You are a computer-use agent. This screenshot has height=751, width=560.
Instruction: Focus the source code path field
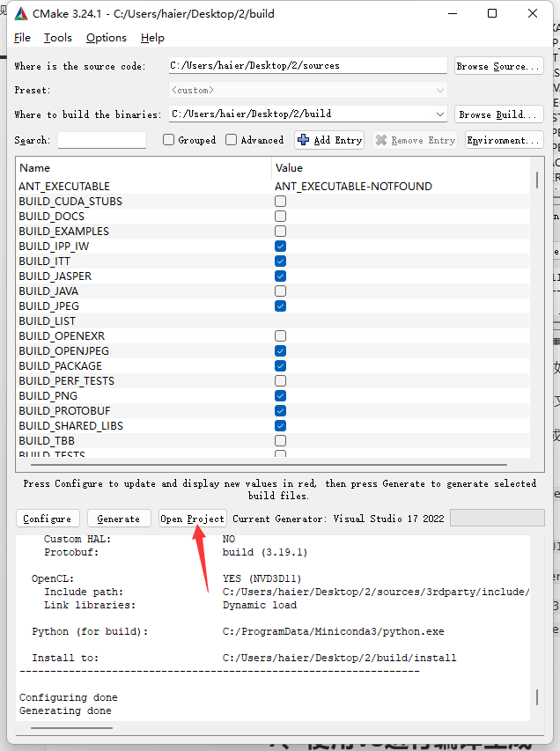click(x=308, y=66)
